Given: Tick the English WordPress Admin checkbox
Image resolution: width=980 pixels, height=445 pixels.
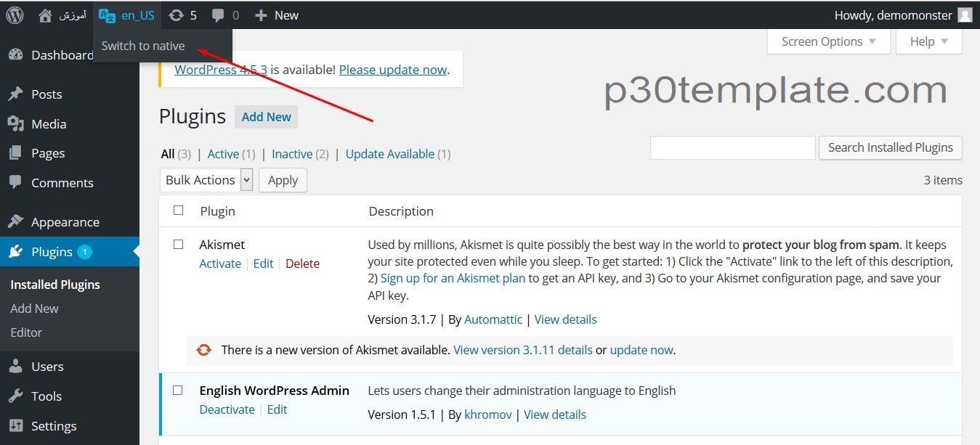Looking at the screenshot, I should (x=178, y=391).
